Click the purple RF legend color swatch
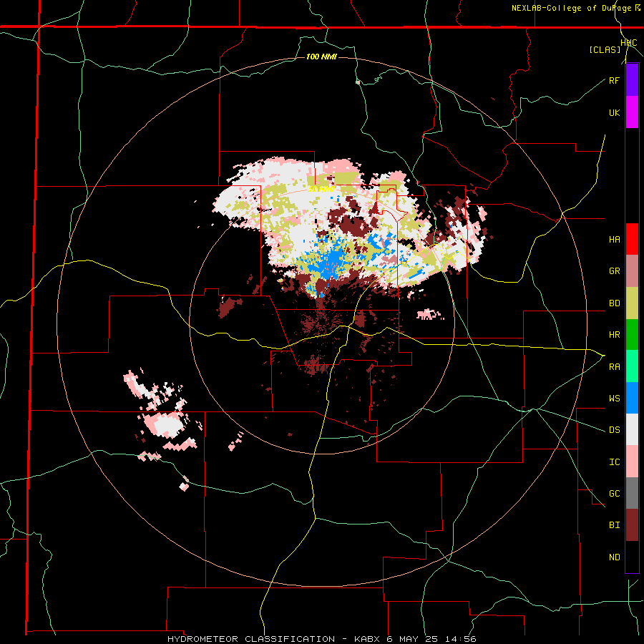Viewport: 644px width, 644px height. [632, 80]
